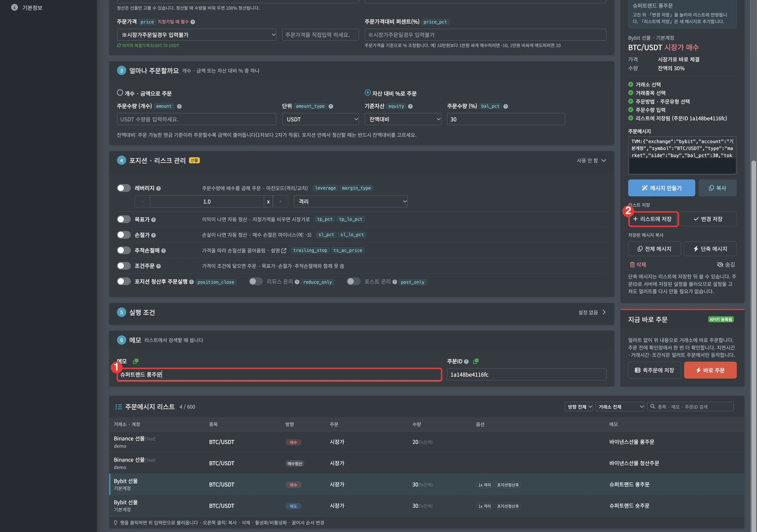The height and width of the screenshot is (532, 757).
Task: Click the 추적손절매 help icon
Action: click(163, 251)
